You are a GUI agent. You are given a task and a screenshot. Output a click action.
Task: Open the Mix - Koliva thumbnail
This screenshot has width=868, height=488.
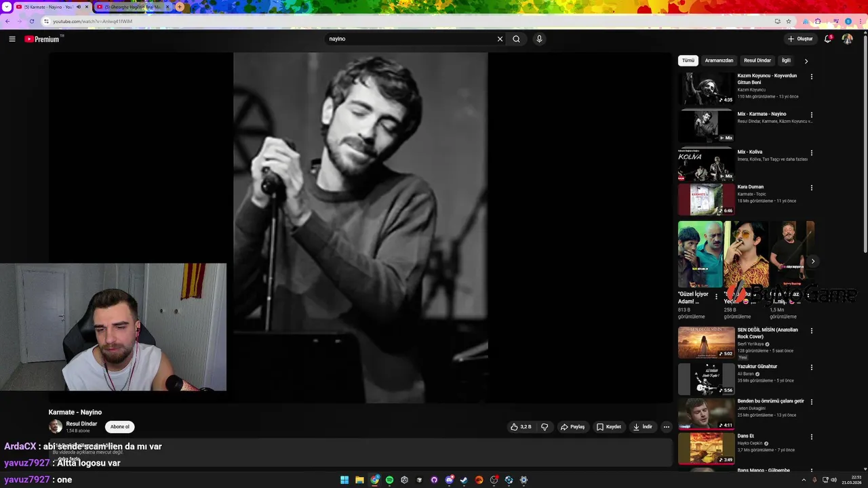pos(706,165)
